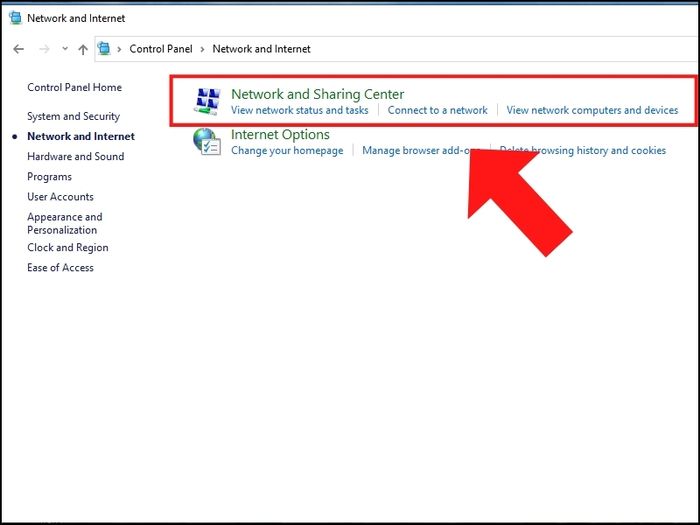The width and height of the screenshot is (700, 525).
Task: Click the Control Panel icon in the address bar
Action: pyautogui.click(x=104, y=48)
